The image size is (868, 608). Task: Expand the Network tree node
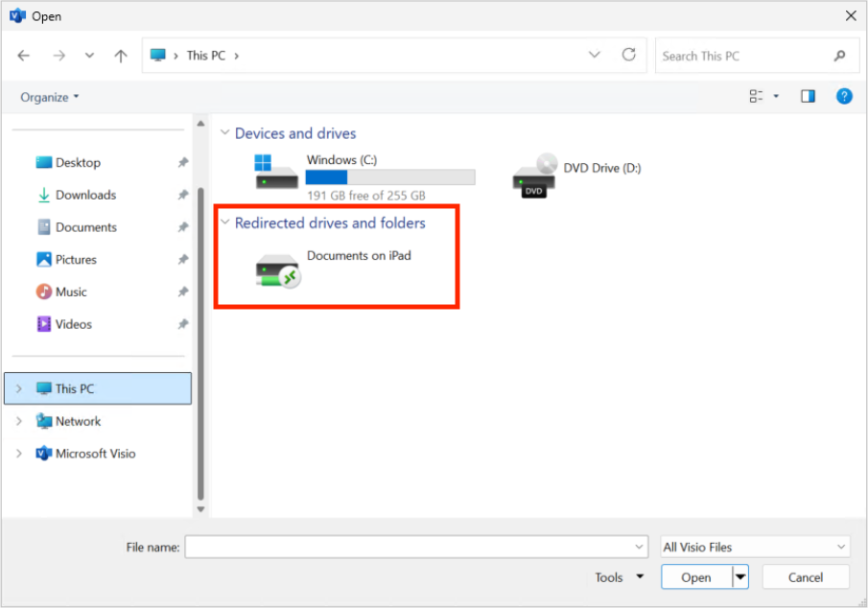point(18,421)
